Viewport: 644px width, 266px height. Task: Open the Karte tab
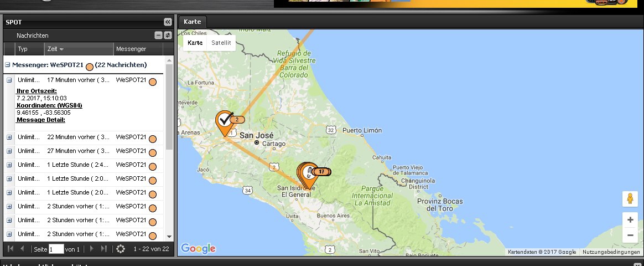(x=192, y=22)
